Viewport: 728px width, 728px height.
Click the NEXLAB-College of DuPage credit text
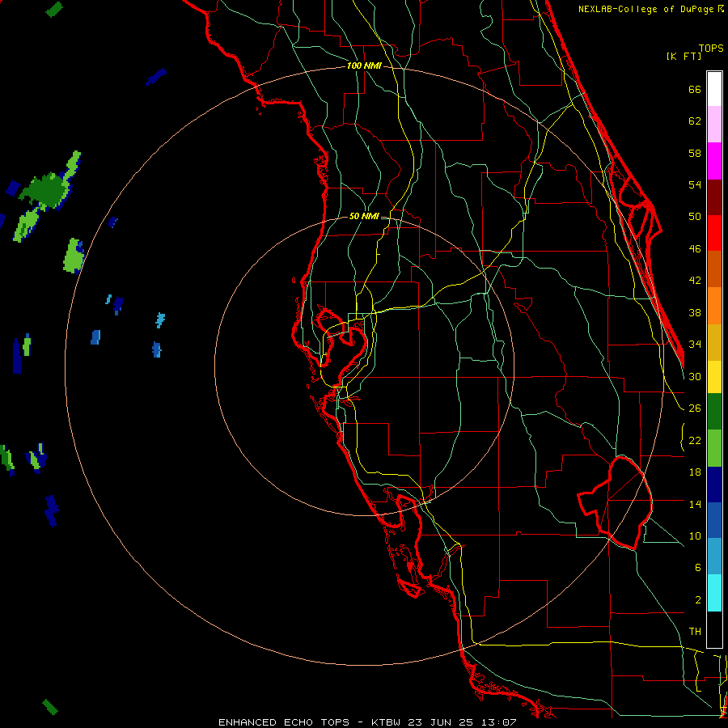tap(646, 9)
